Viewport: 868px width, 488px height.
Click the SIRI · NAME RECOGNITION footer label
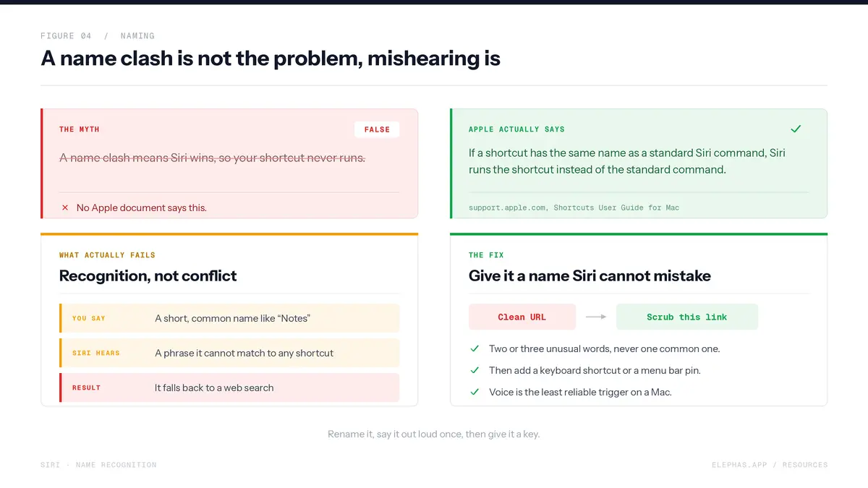tap(98, 465)
